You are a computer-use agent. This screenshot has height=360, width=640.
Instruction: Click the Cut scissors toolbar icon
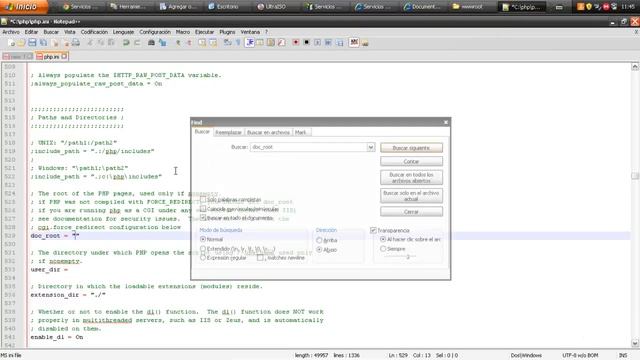(90, 42)
